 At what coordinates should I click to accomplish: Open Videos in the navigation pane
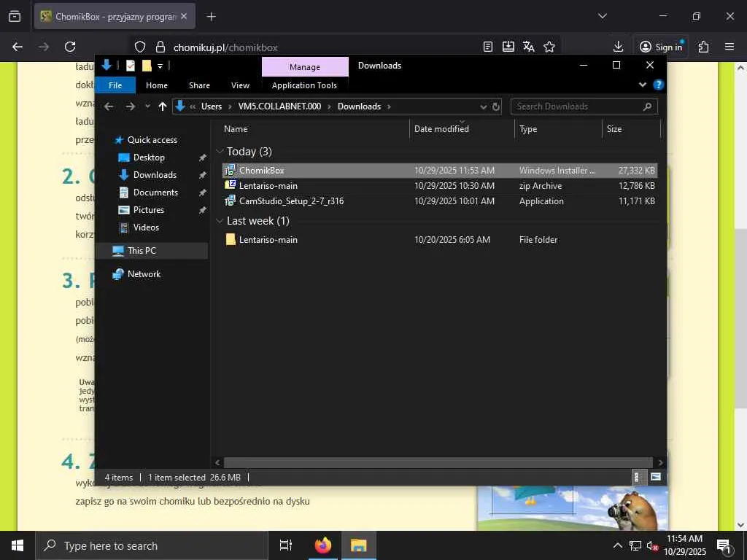(146, 227)
